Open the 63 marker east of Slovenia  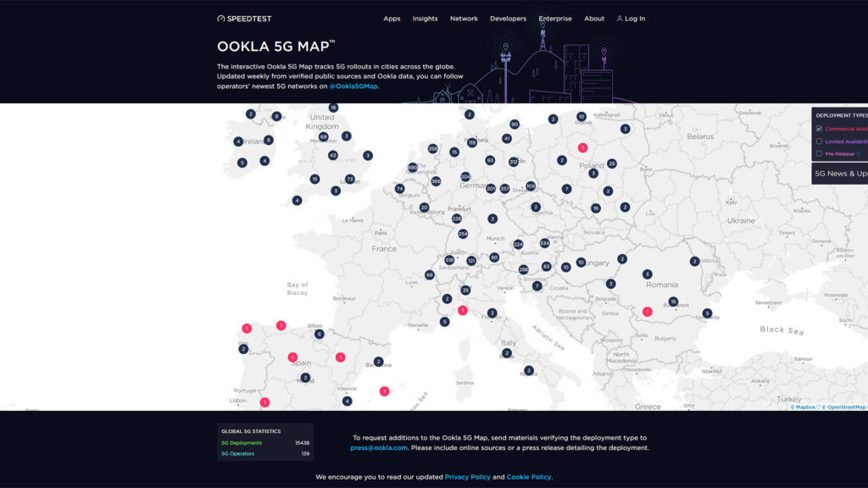[547, 267]
